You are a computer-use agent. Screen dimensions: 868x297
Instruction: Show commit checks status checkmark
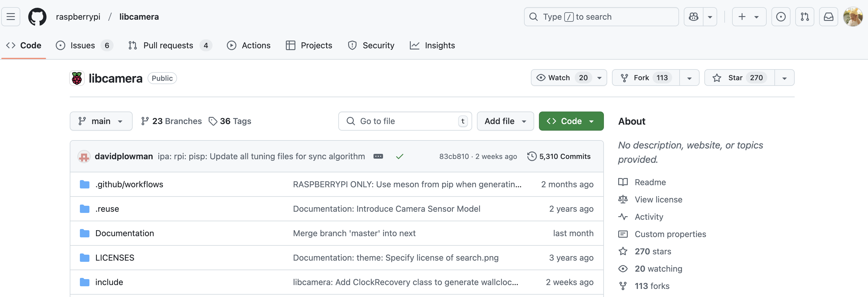[400, 156]
